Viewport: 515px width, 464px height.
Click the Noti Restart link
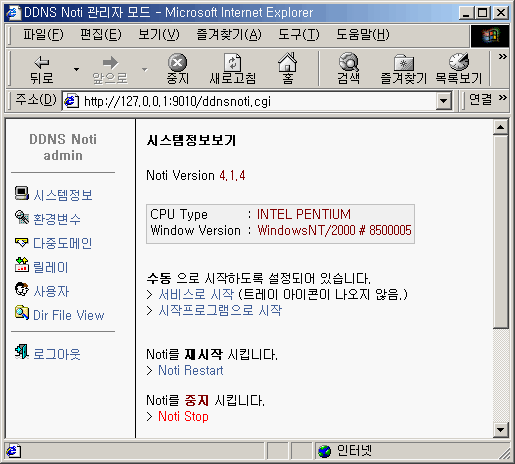pos(191,370)
